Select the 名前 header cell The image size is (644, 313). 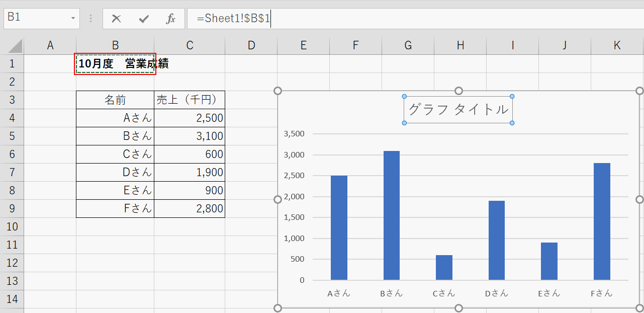[x=115, y=100]
